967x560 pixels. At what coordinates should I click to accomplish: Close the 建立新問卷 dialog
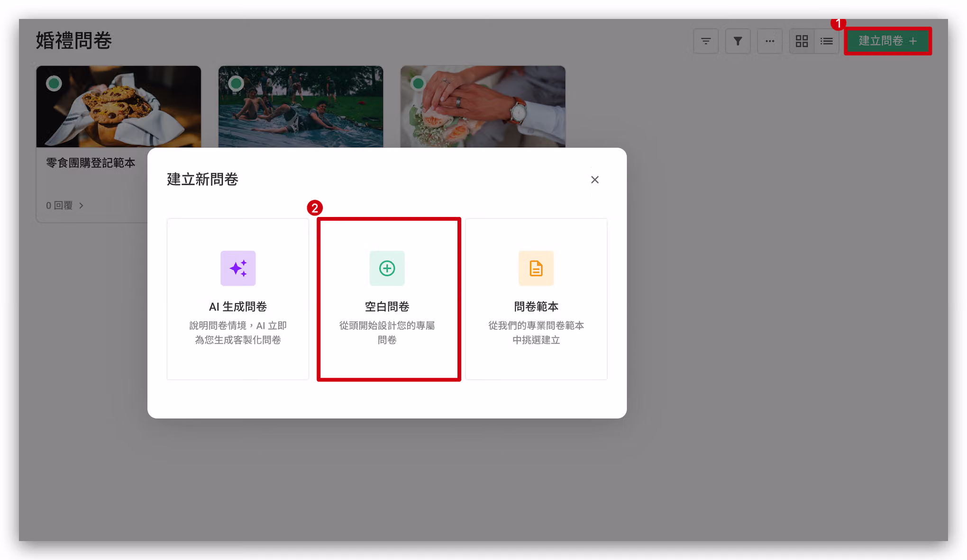click(x=595, y=180)
